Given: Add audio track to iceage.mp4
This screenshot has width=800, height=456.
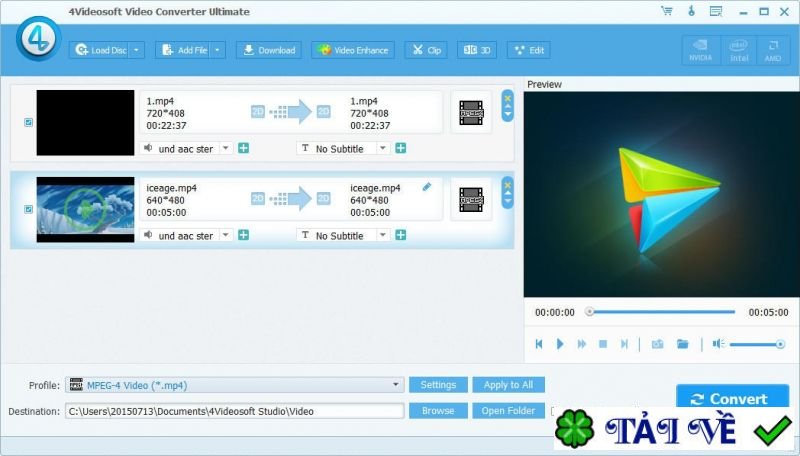Looking at the screenshot, I should coord(243,235).
